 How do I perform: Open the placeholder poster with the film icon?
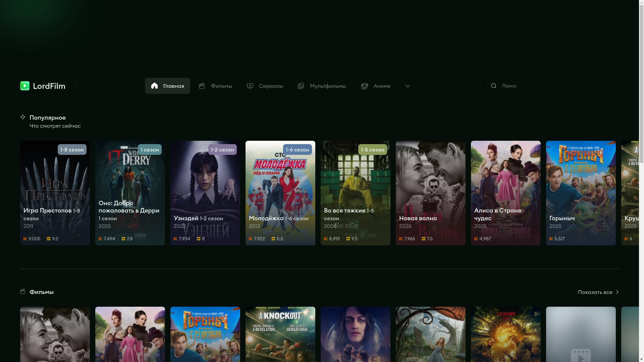click(581, 334)
